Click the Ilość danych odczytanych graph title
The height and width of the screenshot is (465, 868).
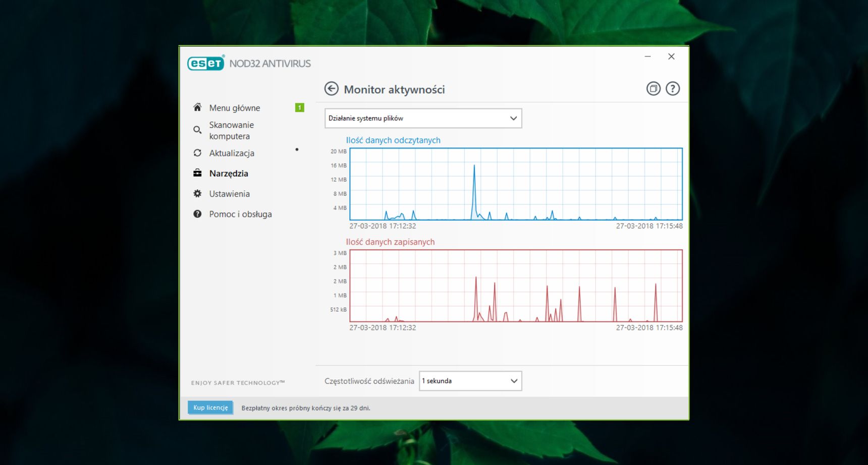click(x=393, y=140)
